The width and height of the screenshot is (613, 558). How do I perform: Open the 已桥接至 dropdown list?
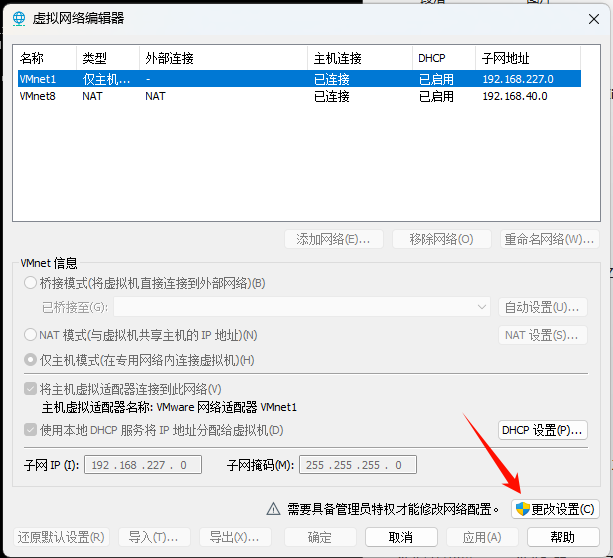[301, 307]
